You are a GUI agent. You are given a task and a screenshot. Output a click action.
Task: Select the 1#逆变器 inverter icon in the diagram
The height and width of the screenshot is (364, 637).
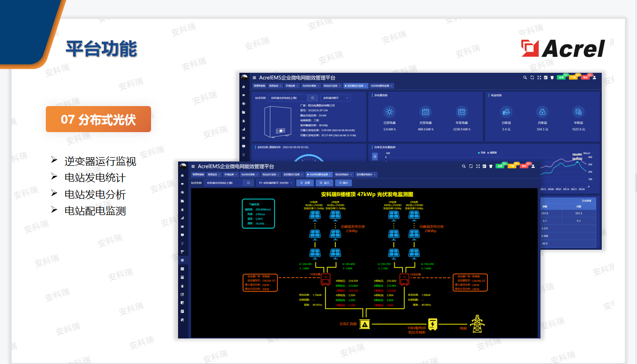(326, 280)
